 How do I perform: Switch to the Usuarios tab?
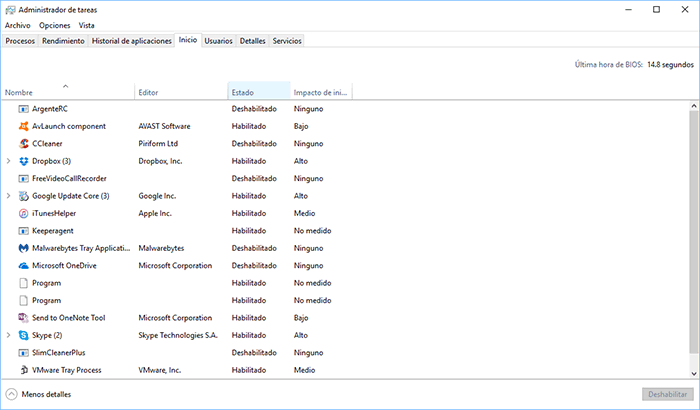[218, 41]
